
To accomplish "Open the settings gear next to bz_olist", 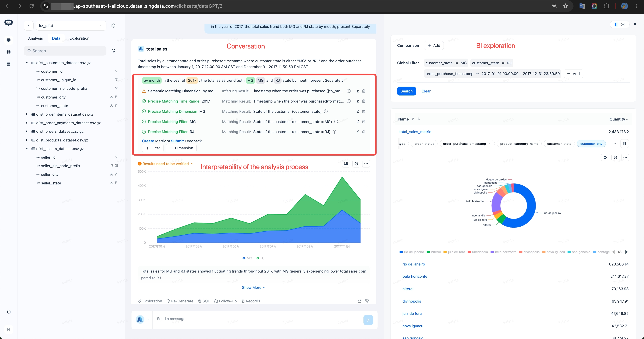I will pos(113,26).
